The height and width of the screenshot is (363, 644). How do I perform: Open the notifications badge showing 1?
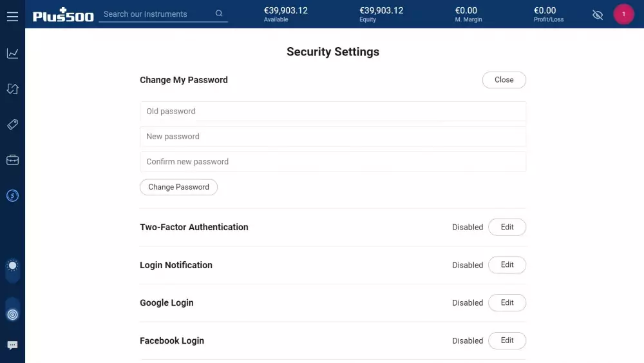(x=623, y=14)
